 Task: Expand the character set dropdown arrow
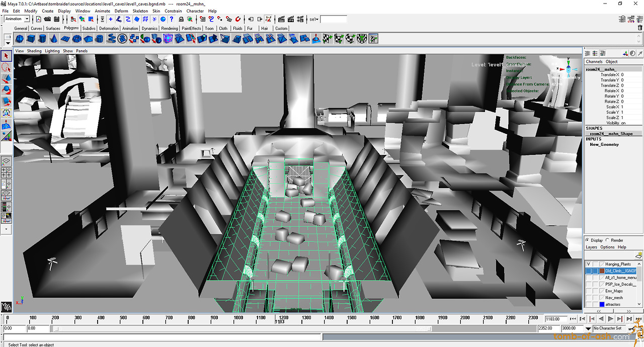point(588,328)
